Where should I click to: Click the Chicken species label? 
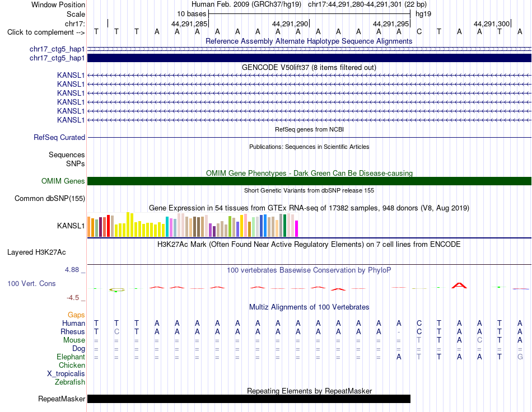pos(72,365)
